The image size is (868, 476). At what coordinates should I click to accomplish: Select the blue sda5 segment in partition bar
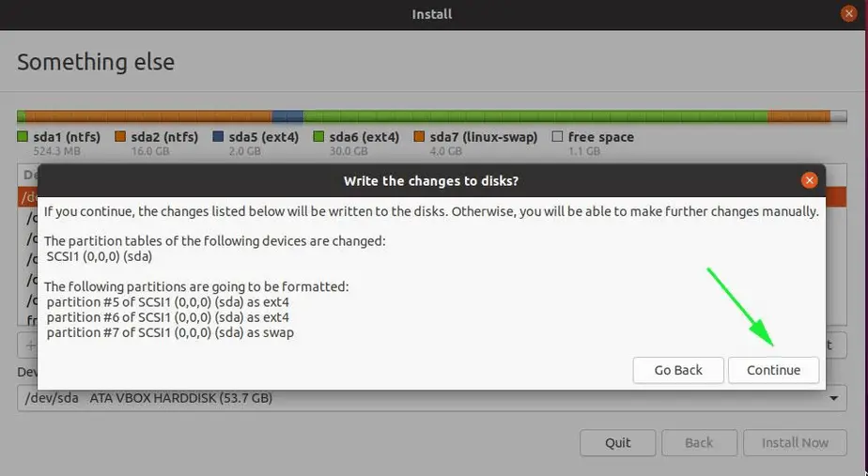click(x=287, y=116)
